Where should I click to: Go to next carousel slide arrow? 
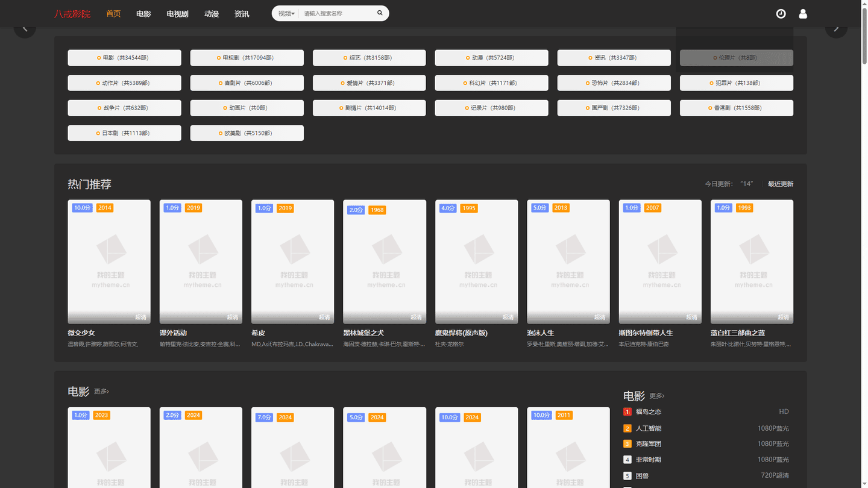point(836,28)
